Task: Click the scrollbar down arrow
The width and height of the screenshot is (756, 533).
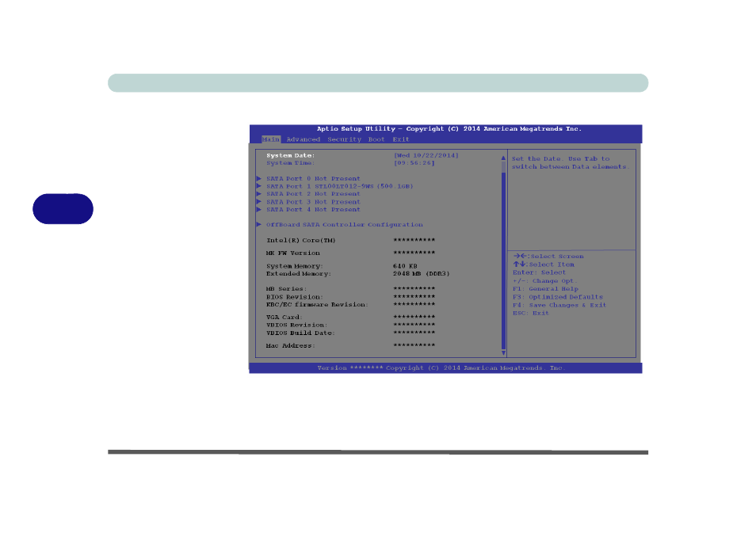Action: pyautogui.click(x=502, y=351)
